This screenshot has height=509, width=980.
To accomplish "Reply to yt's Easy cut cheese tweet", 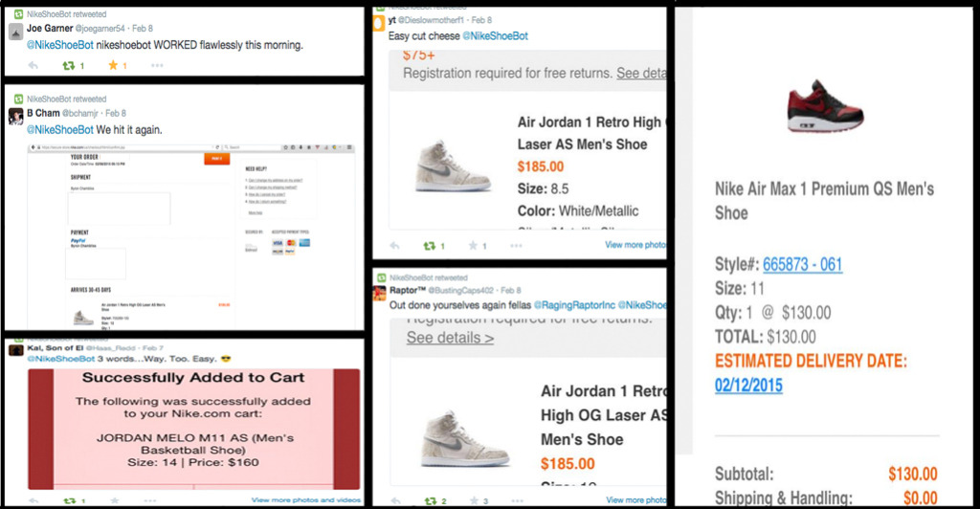I will 393,246.
